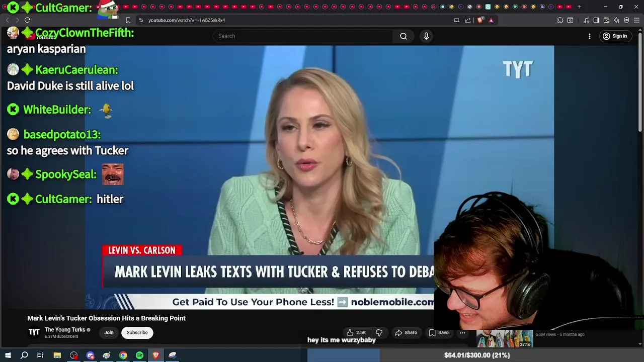Click the bookmark icon in the address bar
This screenshot has width=644, height=362.
[128, 20]
